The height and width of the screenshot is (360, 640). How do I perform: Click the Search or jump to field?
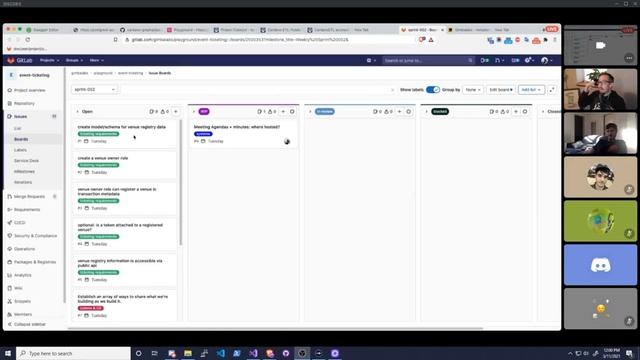(428, 60)
